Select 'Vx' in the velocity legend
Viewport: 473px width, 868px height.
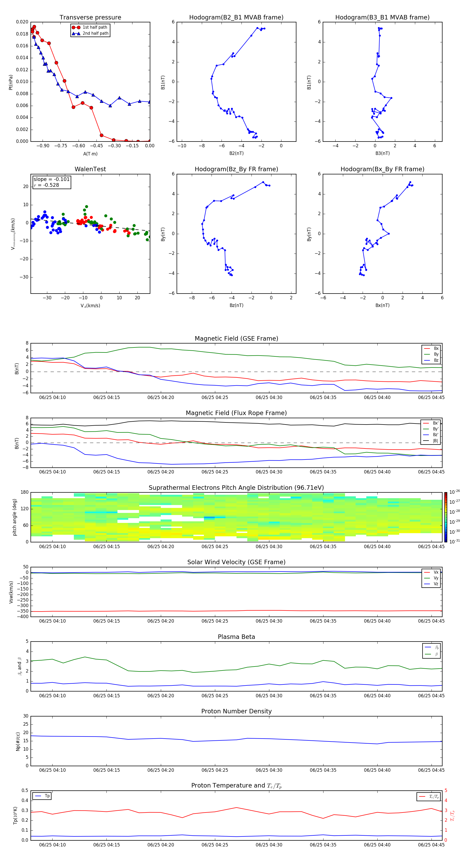pyautogui.click(x=431, y=572)
